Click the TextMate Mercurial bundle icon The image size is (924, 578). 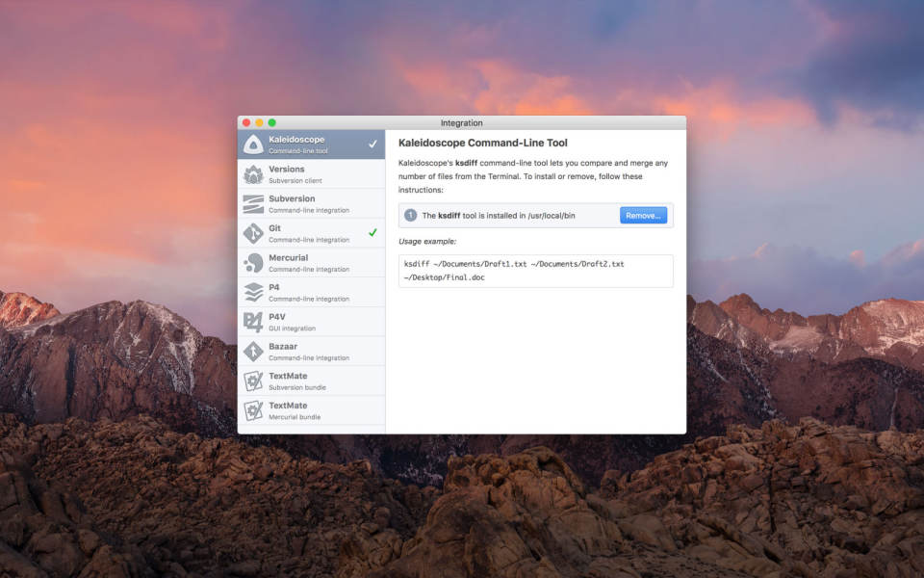253,410
